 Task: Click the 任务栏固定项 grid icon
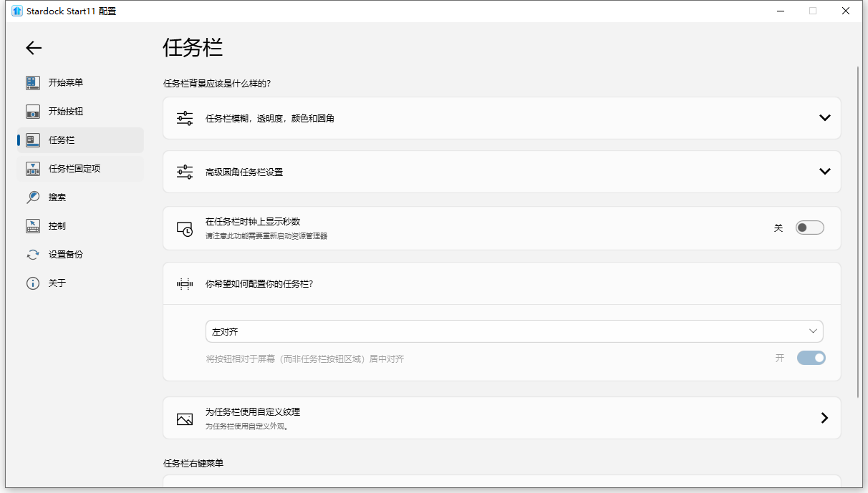coord(32,168)
